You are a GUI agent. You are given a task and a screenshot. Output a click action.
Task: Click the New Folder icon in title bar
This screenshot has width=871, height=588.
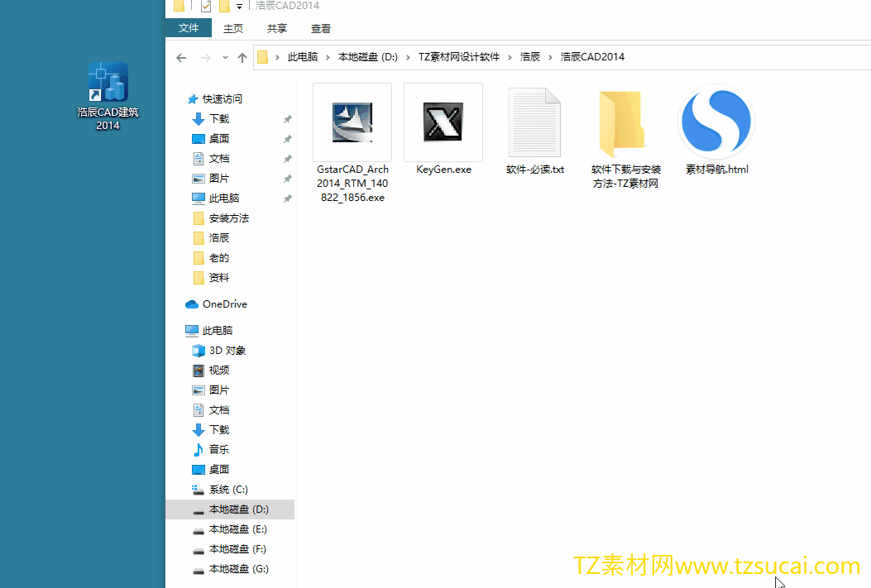click(224, 6)
